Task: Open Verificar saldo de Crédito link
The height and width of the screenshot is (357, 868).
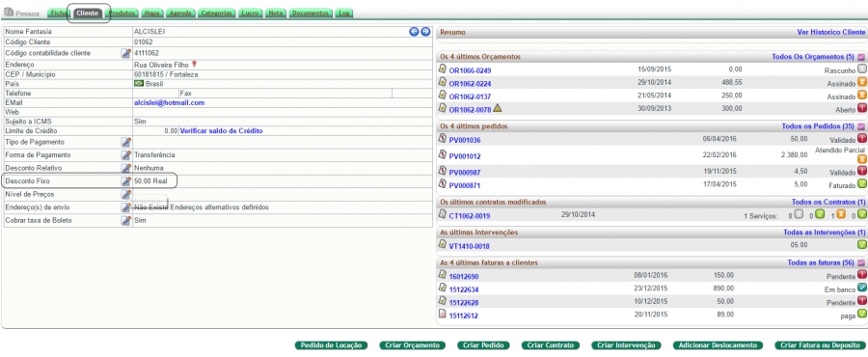Action: coord(222,131)
